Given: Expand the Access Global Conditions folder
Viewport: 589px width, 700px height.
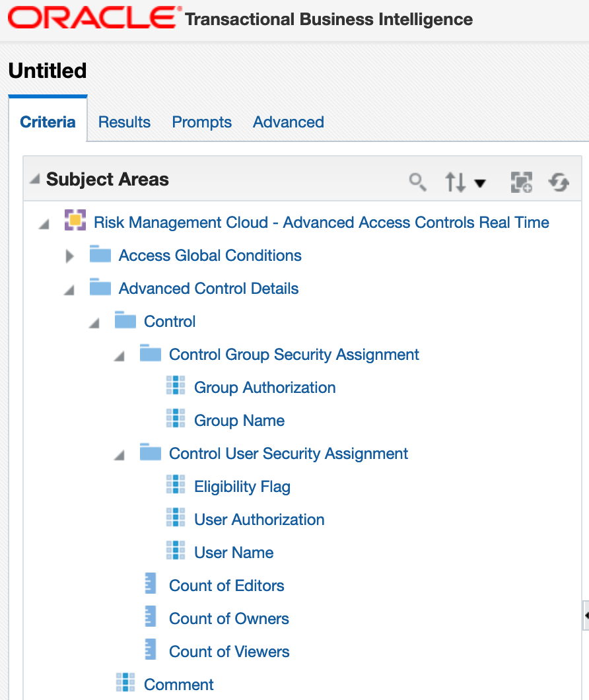Looking at the screenshot, I should click(69, 256).
